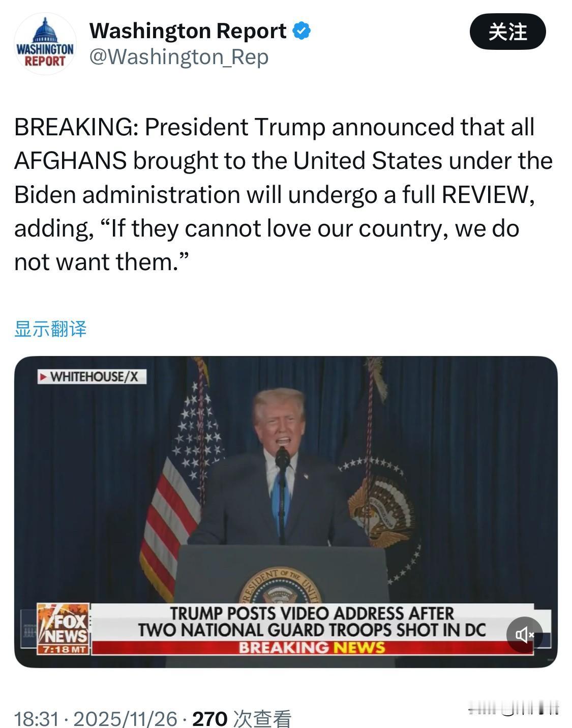Click the blue verified checkmark badge

pos(302,31)
